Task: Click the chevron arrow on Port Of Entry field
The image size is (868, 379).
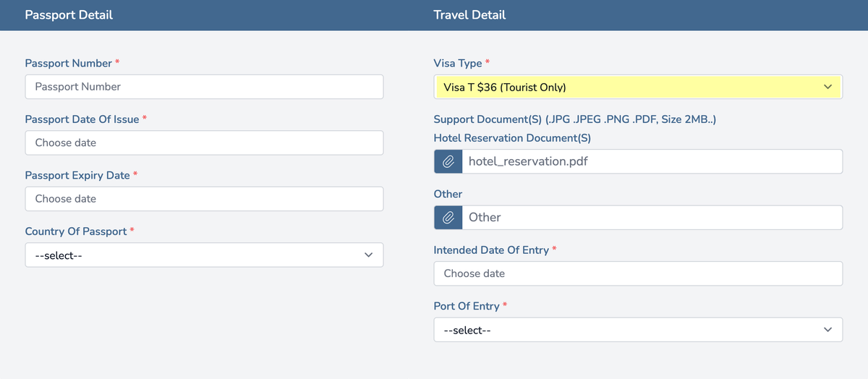Action: coord(828,330)
